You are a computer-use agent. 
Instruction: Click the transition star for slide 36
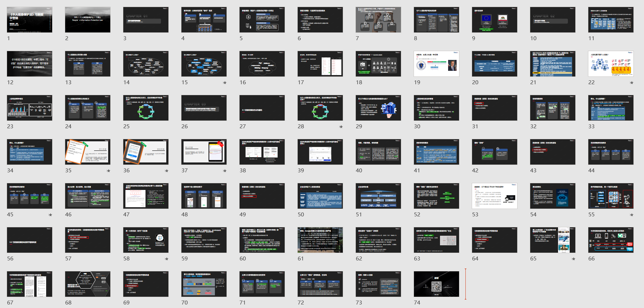point(167,171)
